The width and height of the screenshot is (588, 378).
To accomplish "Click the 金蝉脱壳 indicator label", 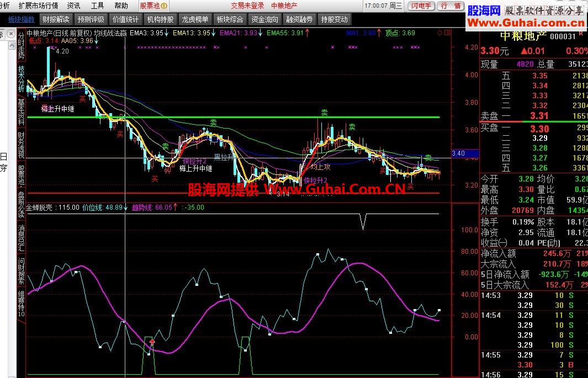I will point(39,207).
